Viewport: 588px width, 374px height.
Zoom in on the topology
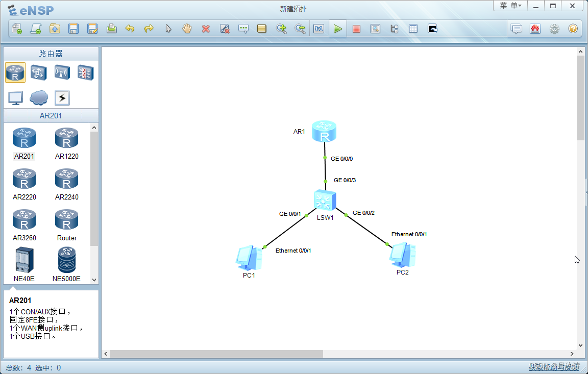point(281,29)
